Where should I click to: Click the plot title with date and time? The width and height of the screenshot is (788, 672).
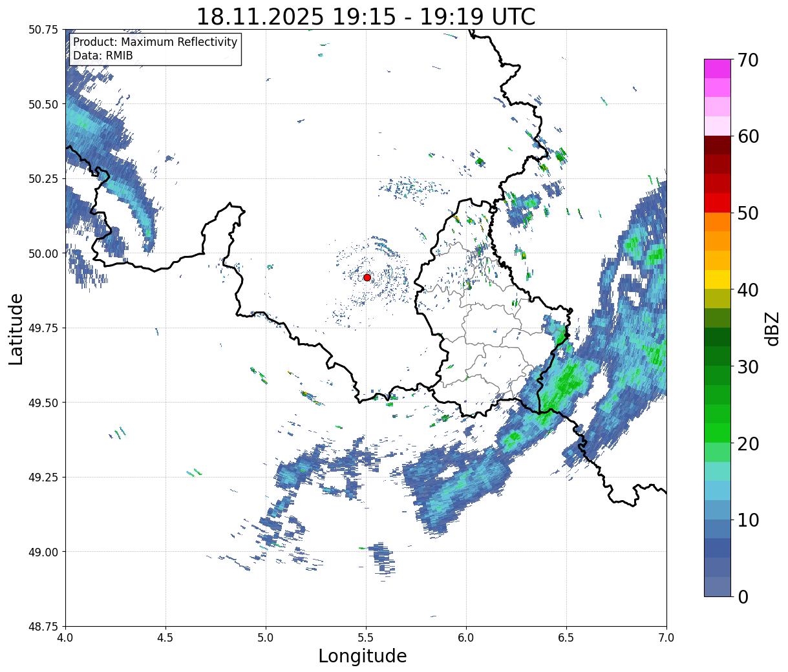coord(366,16)
